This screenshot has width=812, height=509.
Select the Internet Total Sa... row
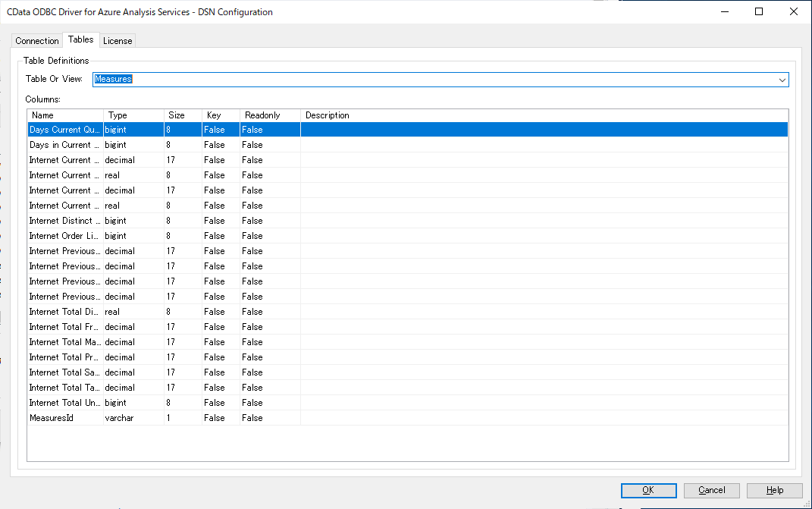pyautogui.click(x=408, y=372)
